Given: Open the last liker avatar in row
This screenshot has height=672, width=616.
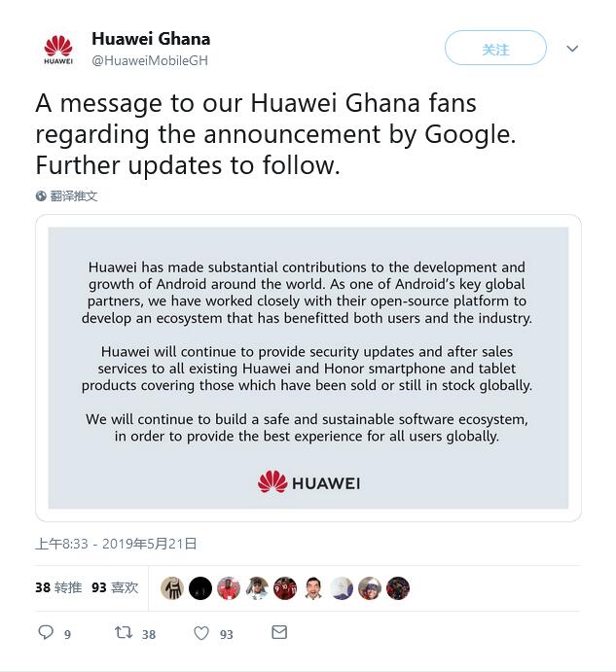Looking at the screenshot, I should coord(398,588).
